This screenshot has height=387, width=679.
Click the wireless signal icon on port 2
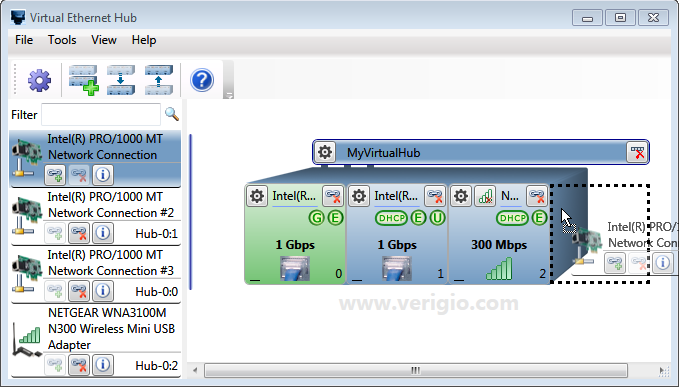point(485,196)
